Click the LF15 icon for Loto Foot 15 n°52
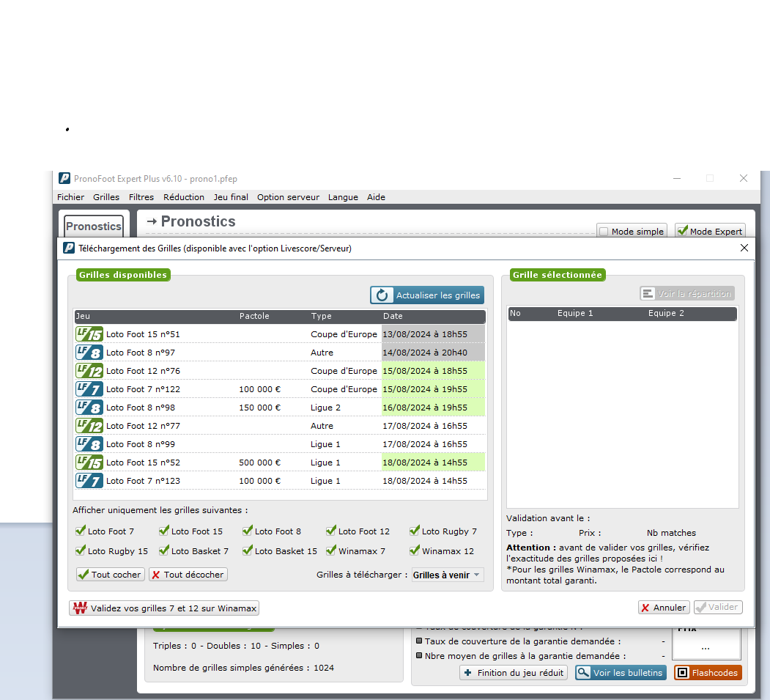Image resolution: width=770 pixels, height=700 pixels. [x=89, y=463]
